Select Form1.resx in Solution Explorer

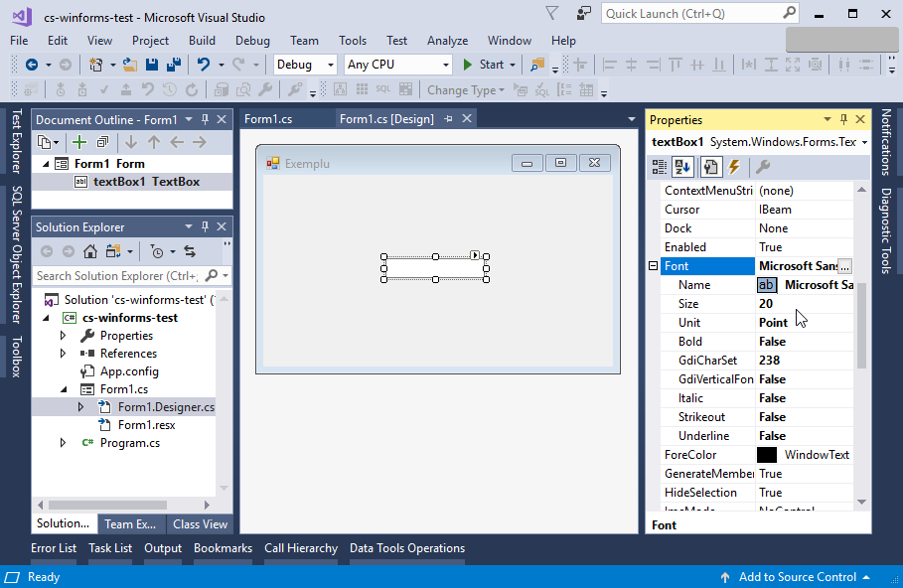tap(146, 424)
